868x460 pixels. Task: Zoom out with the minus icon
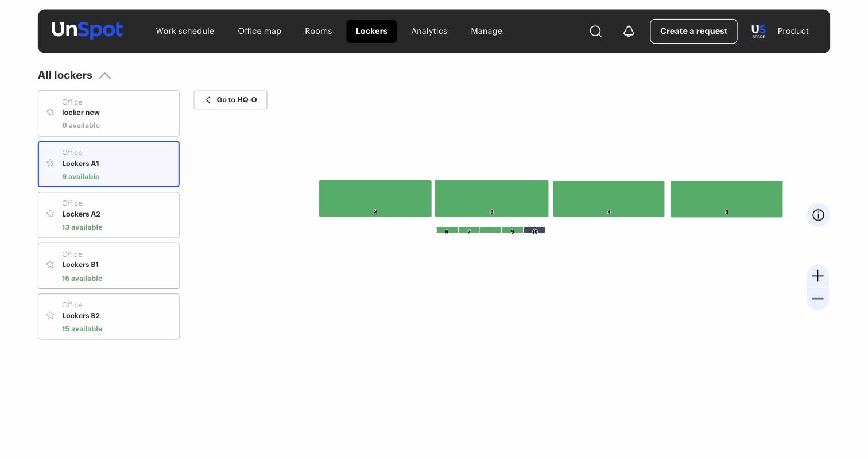pos(817,299)
